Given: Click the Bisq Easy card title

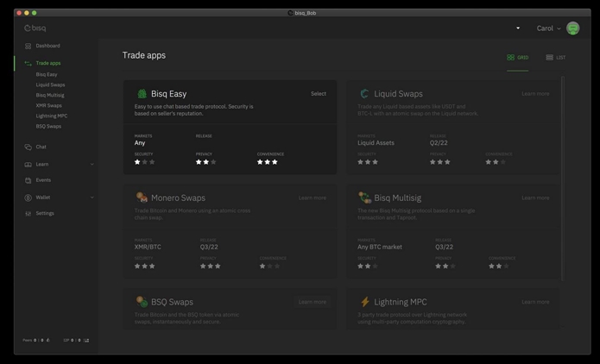Looking at the screenshot, I should coord(168,94).
